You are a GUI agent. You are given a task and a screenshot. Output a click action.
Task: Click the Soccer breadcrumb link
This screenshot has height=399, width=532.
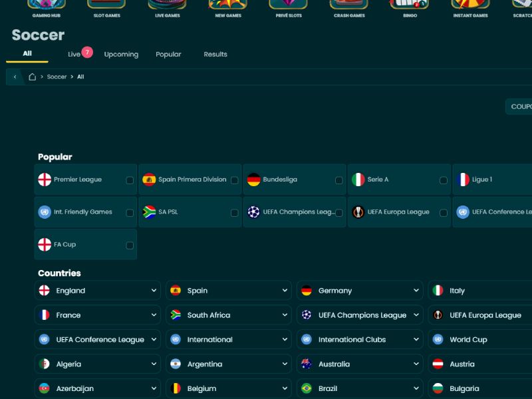(57, 76)
